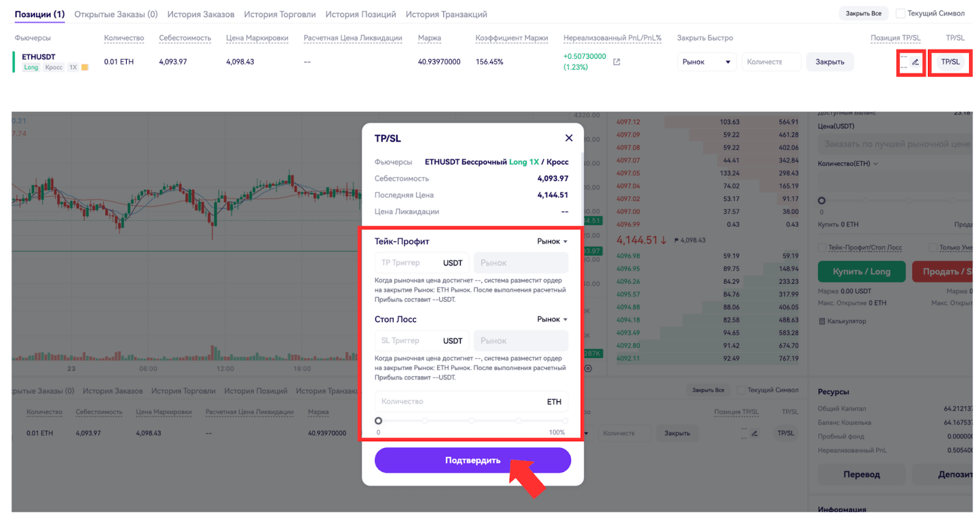
Task: Click the pencil edit icon for position TP/SL
Action: pos(915,62)
